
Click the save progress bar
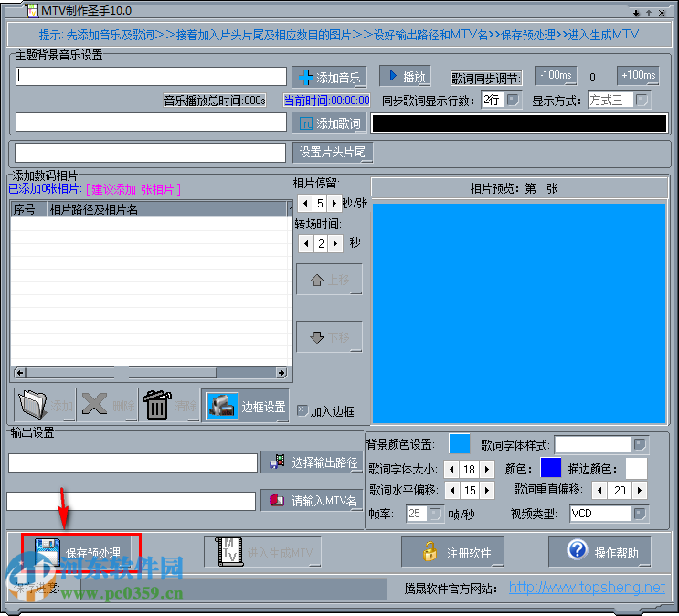[x=233, y=589]
